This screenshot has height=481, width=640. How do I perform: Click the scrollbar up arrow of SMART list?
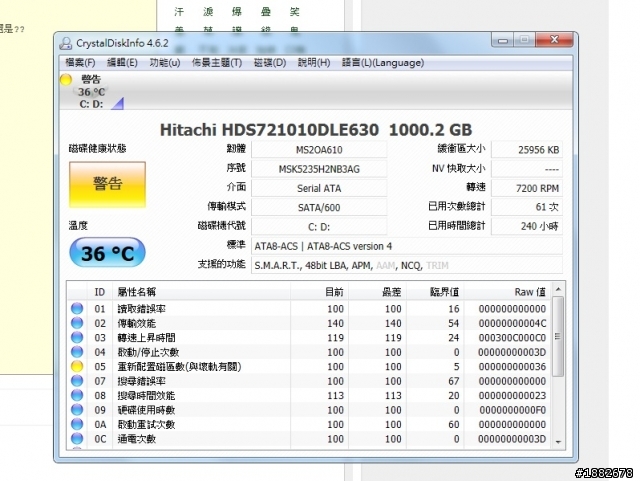[558, 289]
